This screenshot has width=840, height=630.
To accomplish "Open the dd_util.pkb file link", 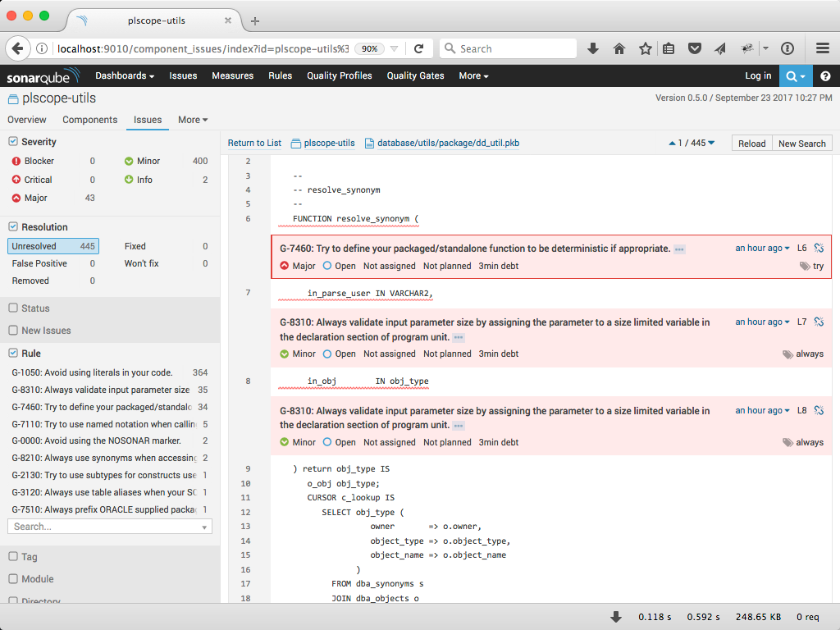I will (448, 143).
